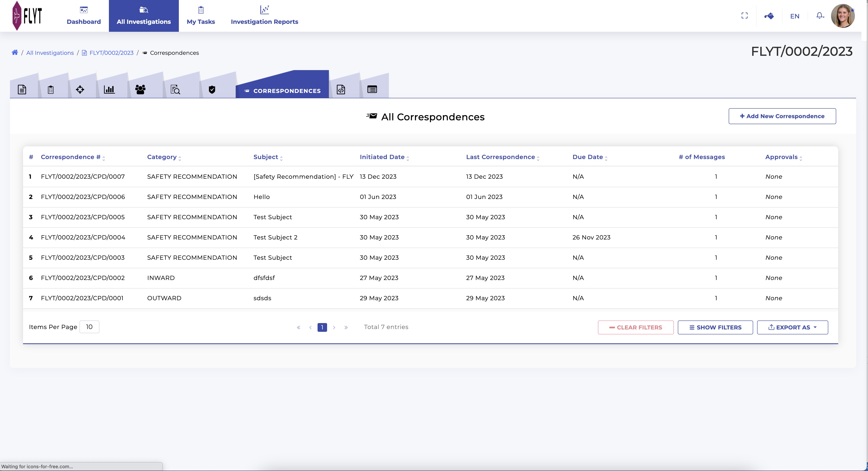Expand the Export As dropdown
Screen dimensions: 868x471
[x=792, y=327]
